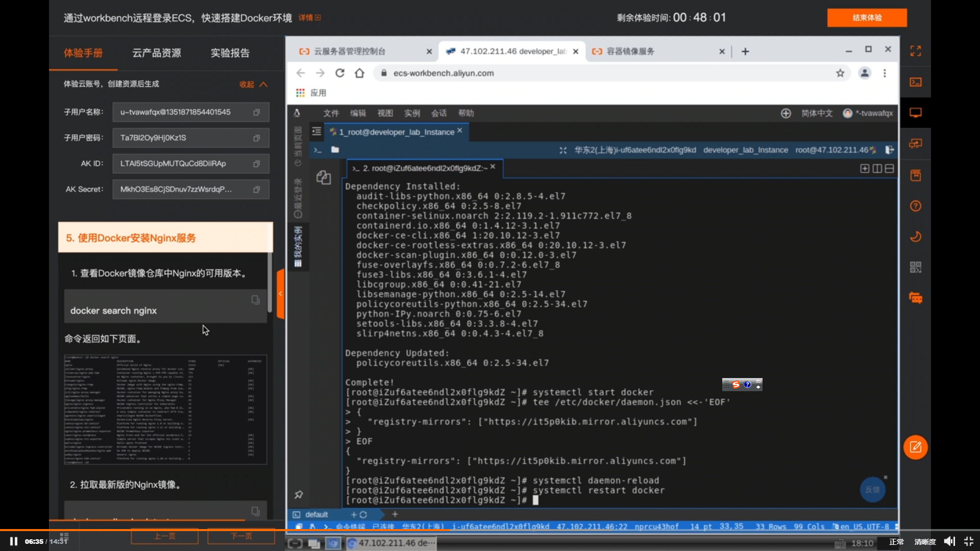Bookmark this page with the star icon

(840, 73)
